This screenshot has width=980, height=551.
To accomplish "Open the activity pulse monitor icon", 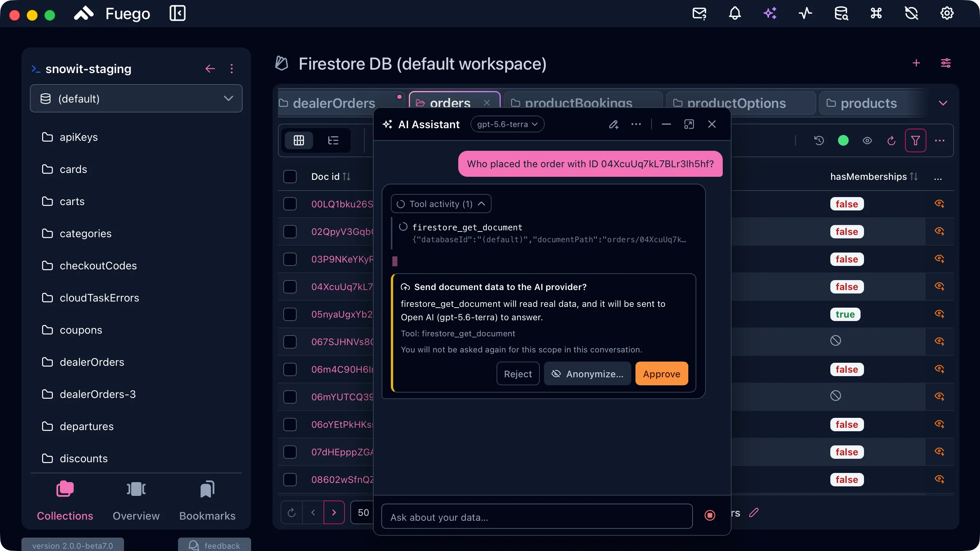I will click(805, 14).
